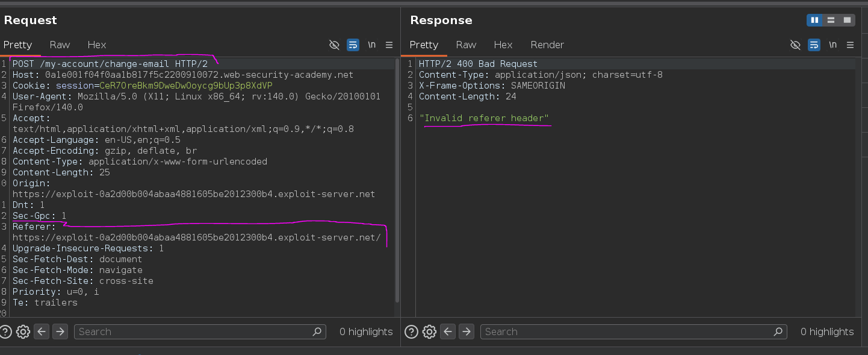The height and width of the screenshot is (355, 868).
Task: Click magnifier icon in Response search box
Action: point(779,331)
